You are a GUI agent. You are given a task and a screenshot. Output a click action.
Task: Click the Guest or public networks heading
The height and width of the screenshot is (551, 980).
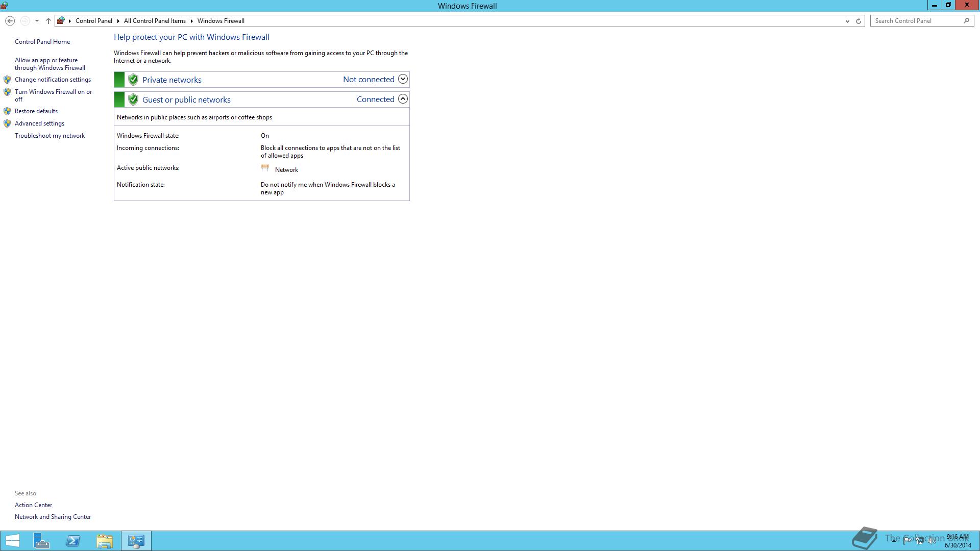coord(186,99)
